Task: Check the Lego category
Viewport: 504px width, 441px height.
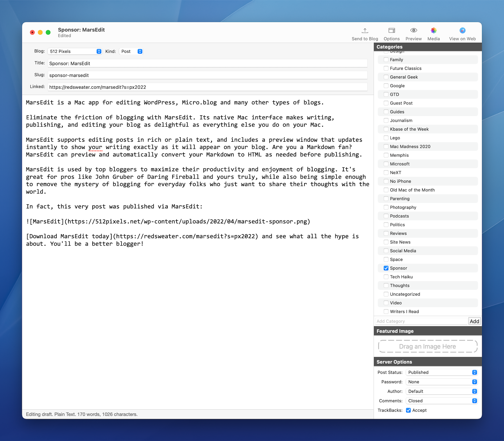Action: (x=386, y=138)
